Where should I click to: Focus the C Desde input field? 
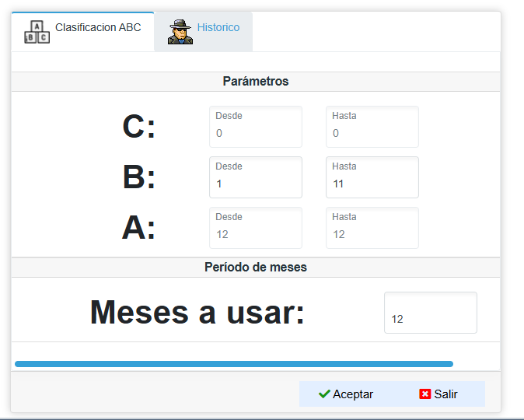pos(256,127)
